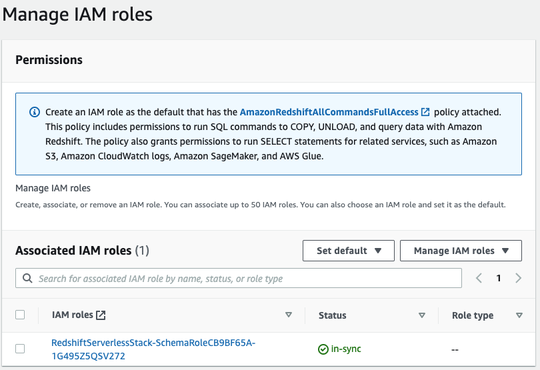The height and width of the screenshot is (370, 540).
Task: Open the Manage IAM roles dropdown button
Action: click(x=461, y=251)
